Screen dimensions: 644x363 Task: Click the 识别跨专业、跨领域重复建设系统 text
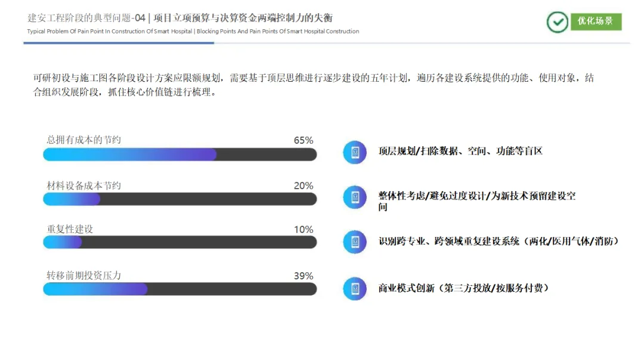click(x=448, y=241)
